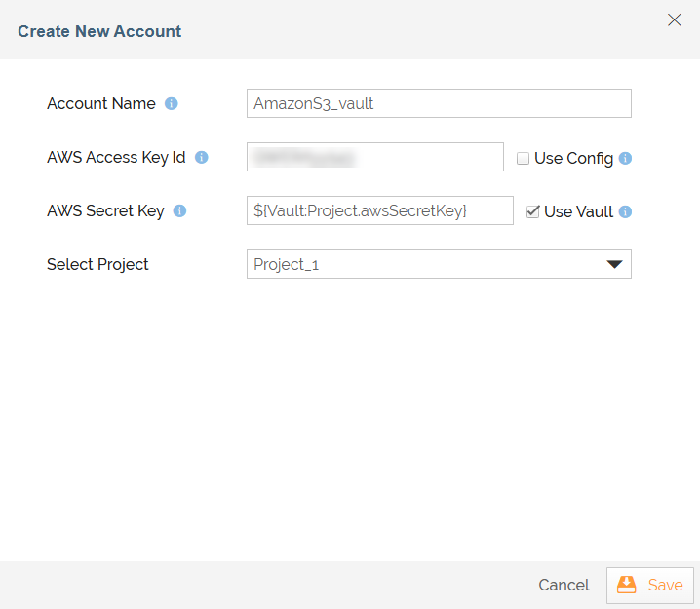The width and height of the screenshot is (700, 609).
Task: Uncheck the Use Vault checkbox
Action: (x=532, y=211)
